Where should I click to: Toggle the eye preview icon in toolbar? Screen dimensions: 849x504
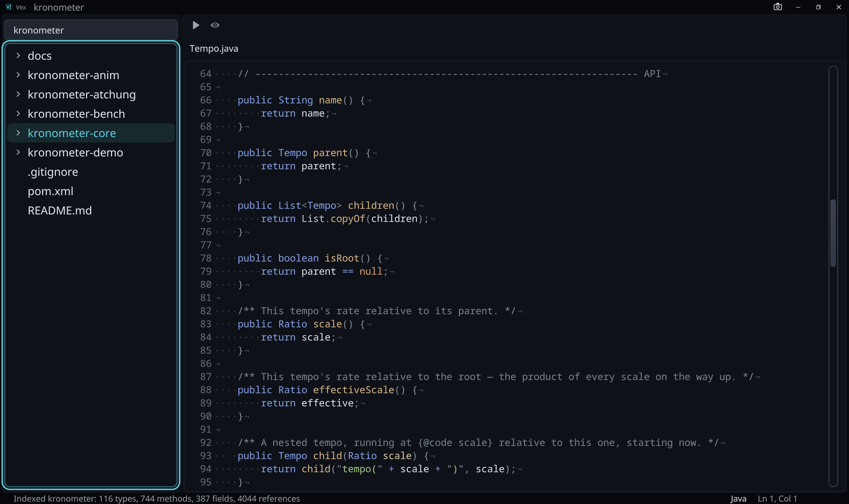(215, 25)
